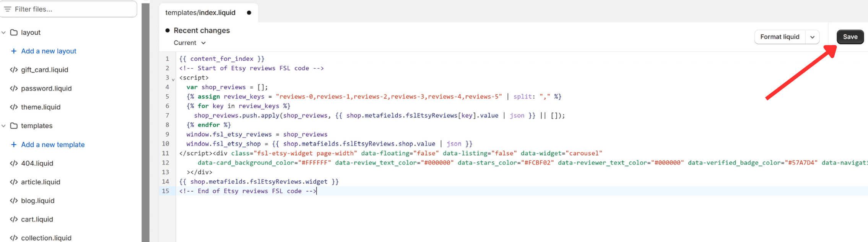Open theme.liquid file
Image resolution: width=868 pixels, height=242 pixels.
coord(41,107)
